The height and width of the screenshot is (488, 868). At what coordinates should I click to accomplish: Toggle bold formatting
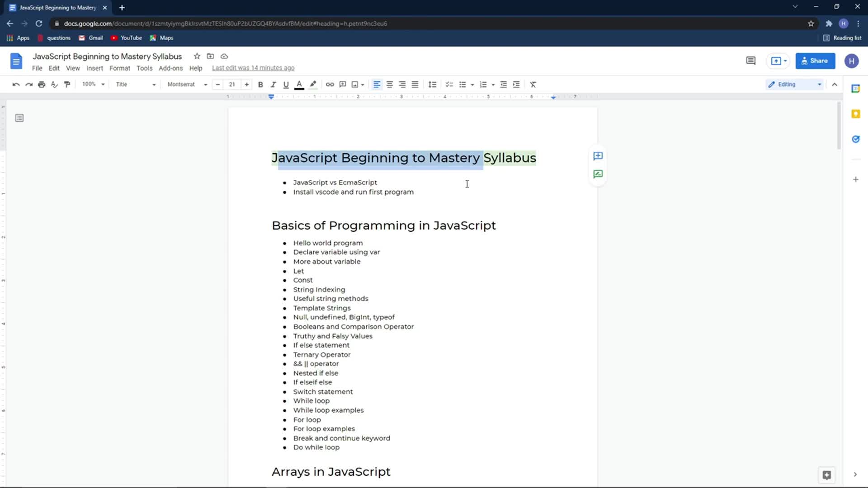coord(260,84)
